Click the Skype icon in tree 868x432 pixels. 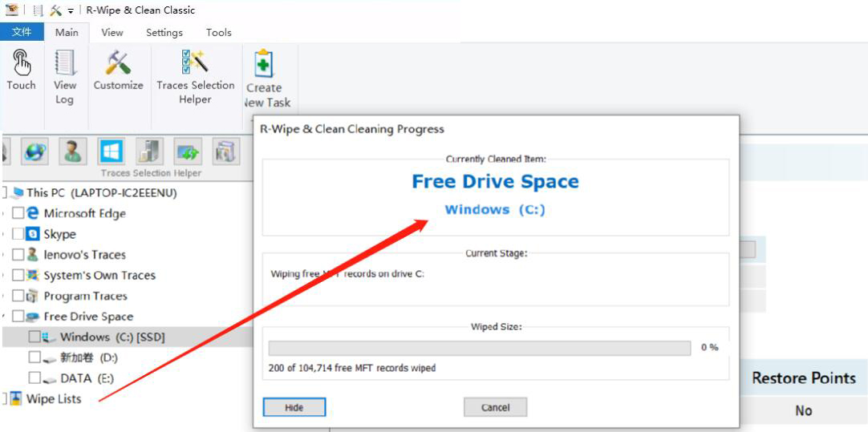[x=33, y=233]
